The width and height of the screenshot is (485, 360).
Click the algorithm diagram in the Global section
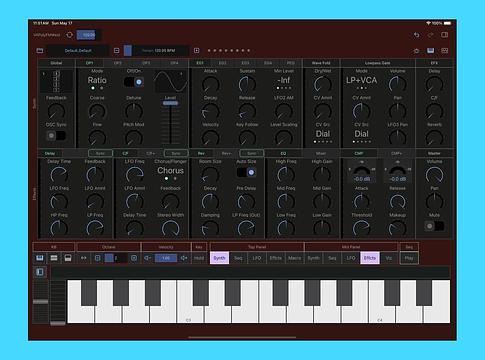click(x=56, y=81)
